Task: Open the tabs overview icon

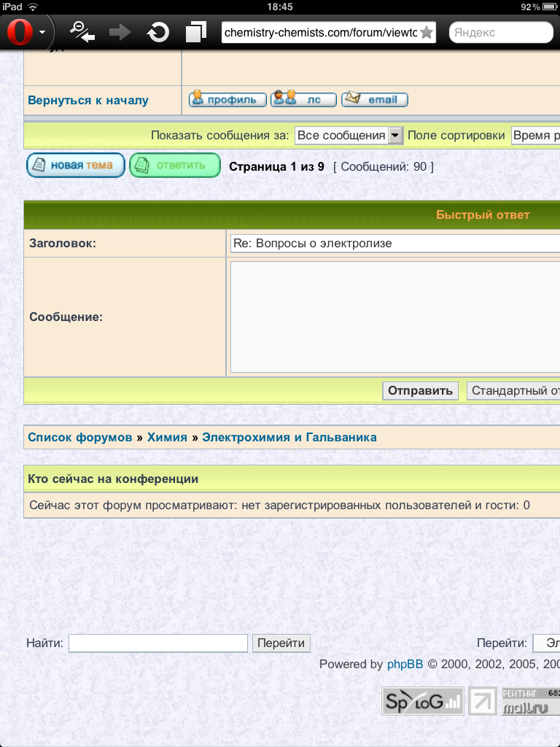Action: tap(195, 32)
